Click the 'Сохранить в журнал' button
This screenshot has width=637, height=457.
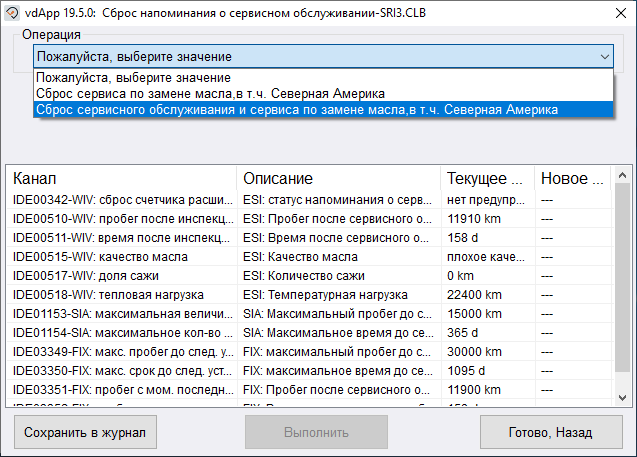(85, 433)
